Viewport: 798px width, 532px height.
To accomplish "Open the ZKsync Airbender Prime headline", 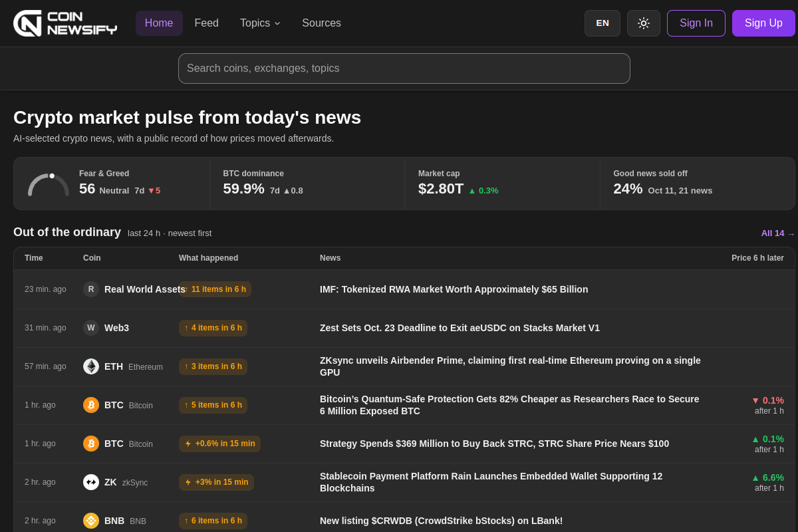I will pos(511,366).
